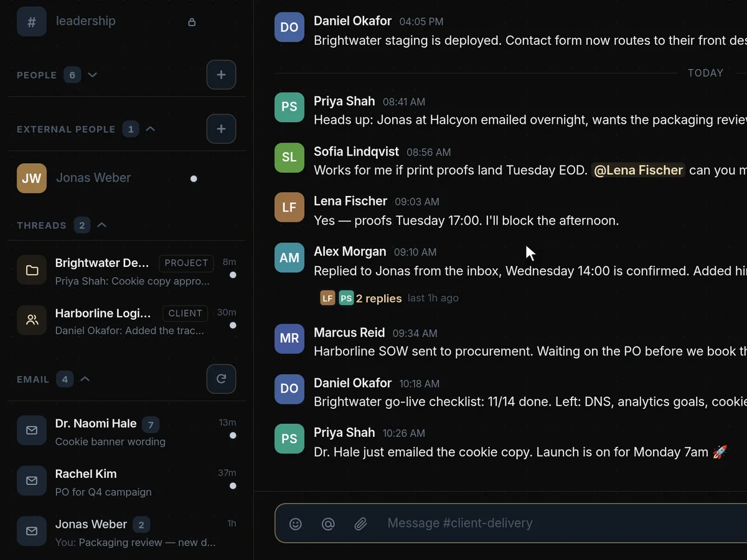Image resolution: width=747 pixels, height=560 pixels.
Task: Click 'Yes — proofs Tuesday 17:00' message text
Action: point(466,220)
